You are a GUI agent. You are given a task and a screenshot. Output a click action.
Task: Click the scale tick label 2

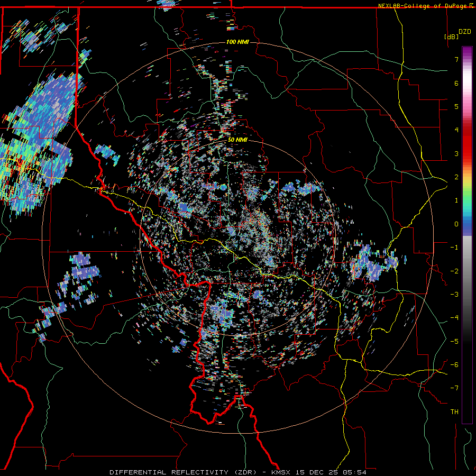[456, 177]
